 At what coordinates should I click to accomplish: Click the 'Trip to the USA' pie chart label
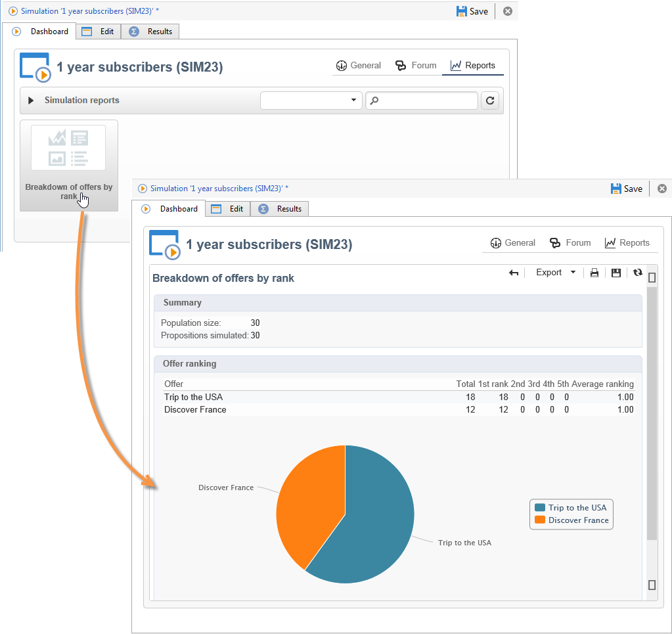(464, 543)
